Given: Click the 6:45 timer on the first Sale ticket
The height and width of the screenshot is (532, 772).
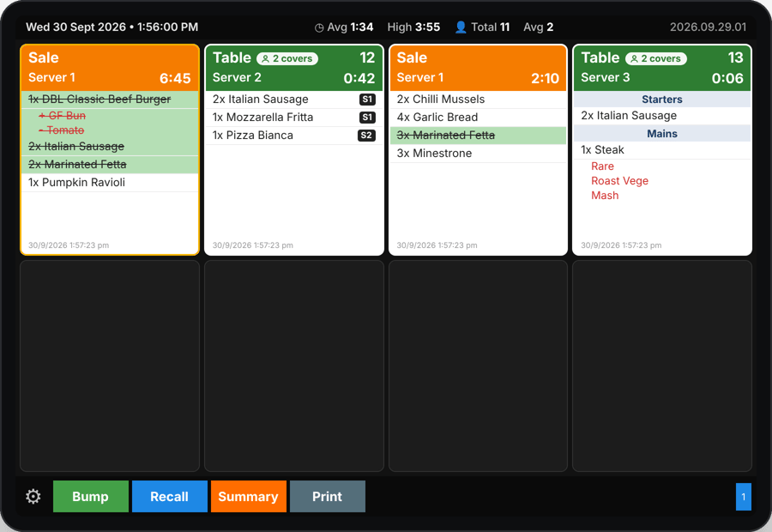Looking at the screenshot, I should click(175, 78).
